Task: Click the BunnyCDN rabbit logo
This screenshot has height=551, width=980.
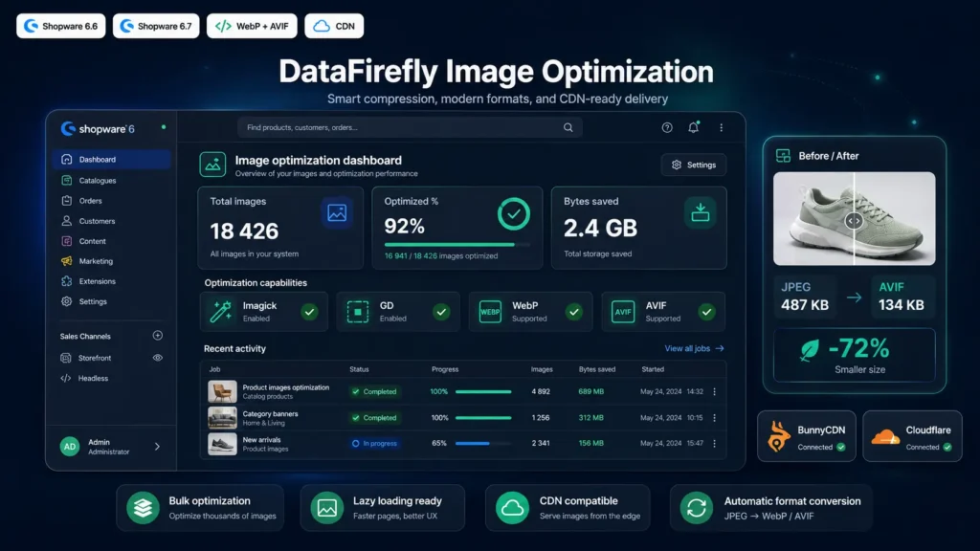Action: 779,436
